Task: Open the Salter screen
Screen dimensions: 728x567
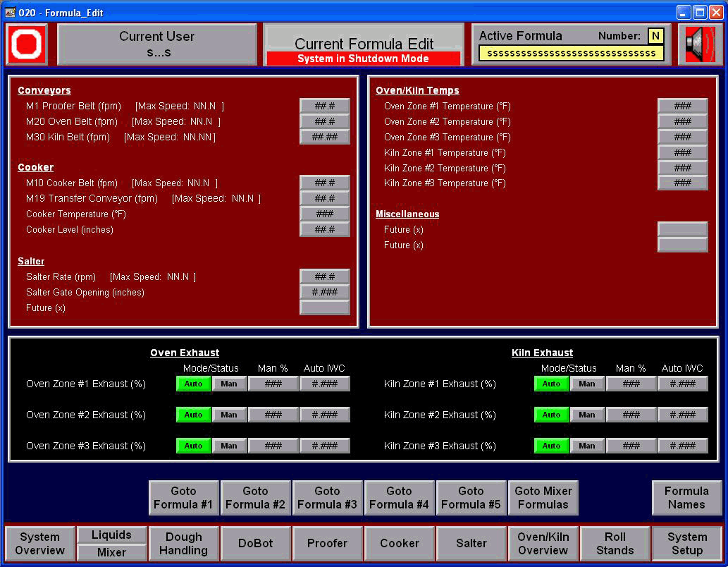Action: point(471,543)
